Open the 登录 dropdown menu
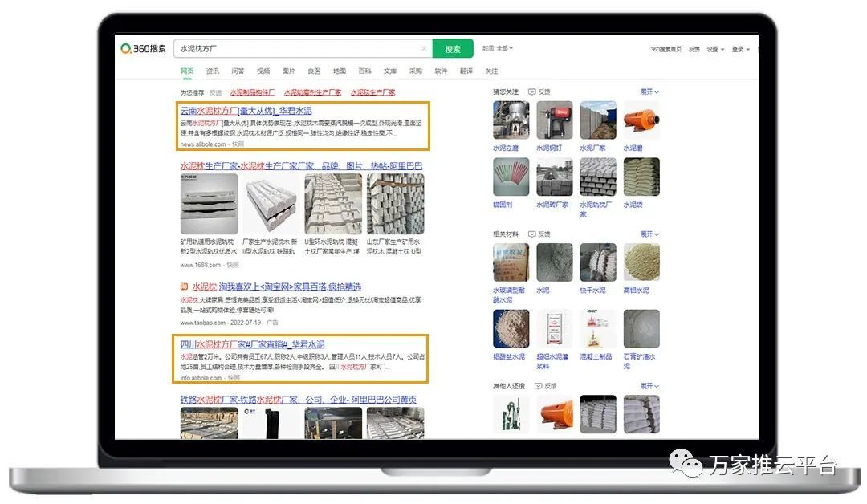 740,50
